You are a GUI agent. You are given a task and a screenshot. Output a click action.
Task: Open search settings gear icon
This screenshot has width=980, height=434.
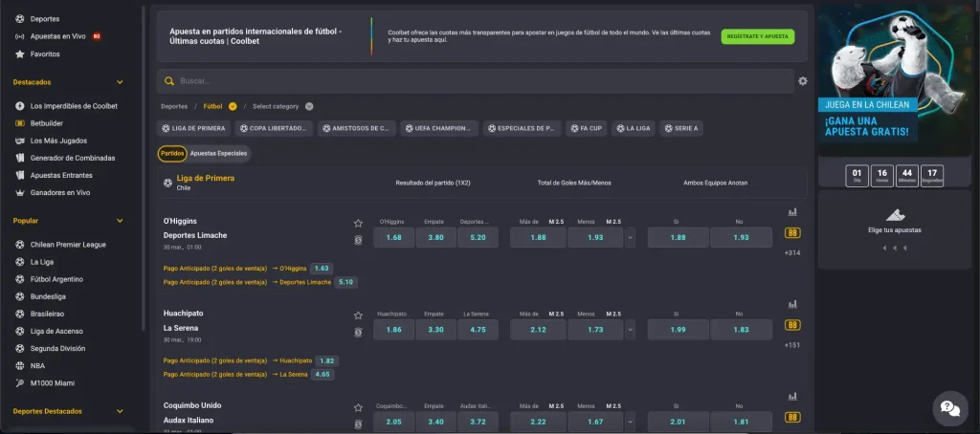point(803,81)
